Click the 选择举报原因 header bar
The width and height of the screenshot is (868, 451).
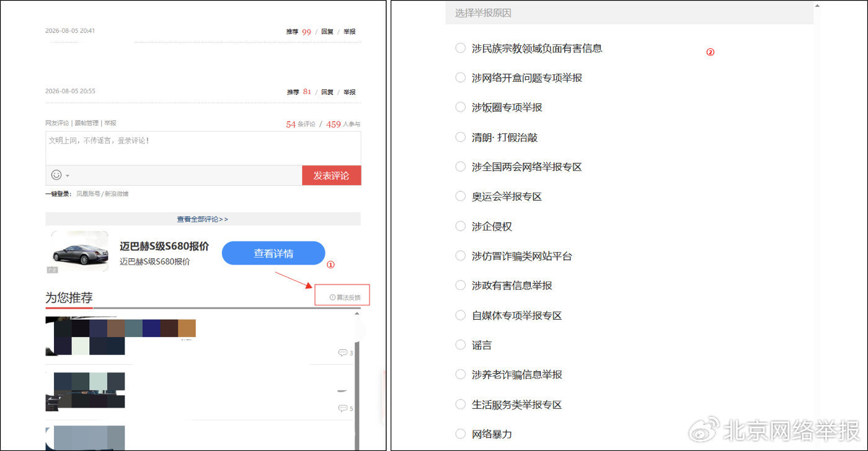[629, 13]
